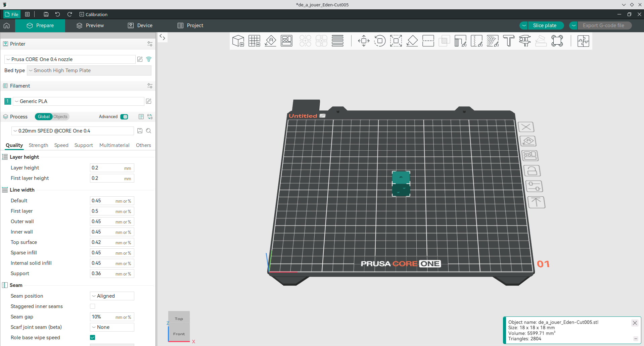Image resolution: width=644 pixels, height=346 pixels.
Task: Select the Rotate tool
Action: [x=380, y=41]
